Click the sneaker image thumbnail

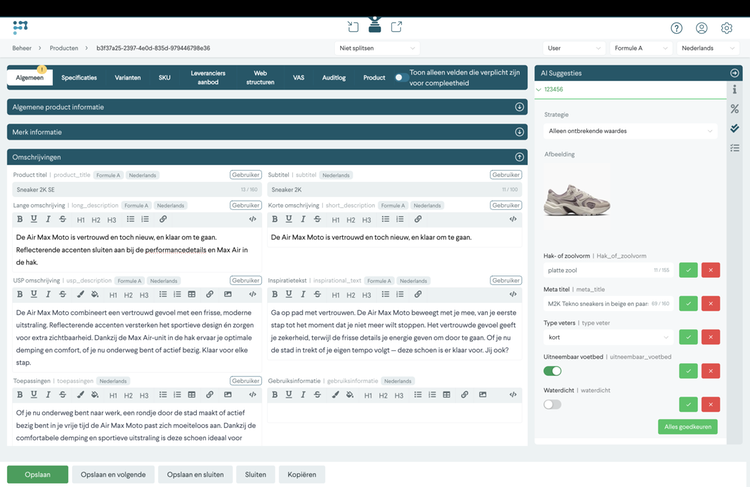(x=577, y=199)
